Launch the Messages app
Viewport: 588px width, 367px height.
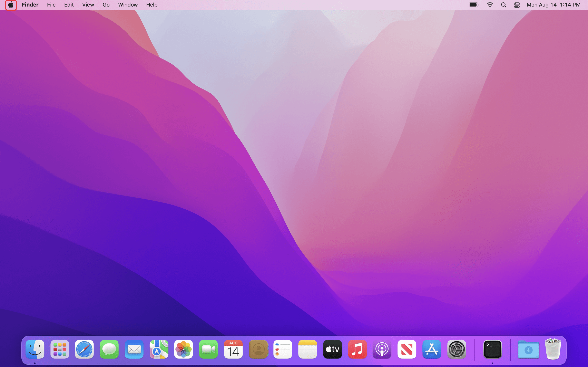pyautogui.click(x=109, y=349)
